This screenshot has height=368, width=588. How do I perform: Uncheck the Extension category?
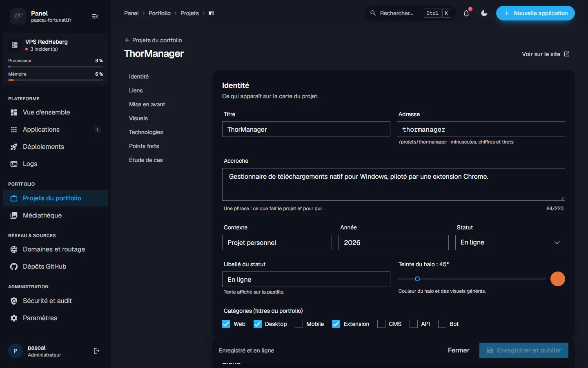pos(336,324)
